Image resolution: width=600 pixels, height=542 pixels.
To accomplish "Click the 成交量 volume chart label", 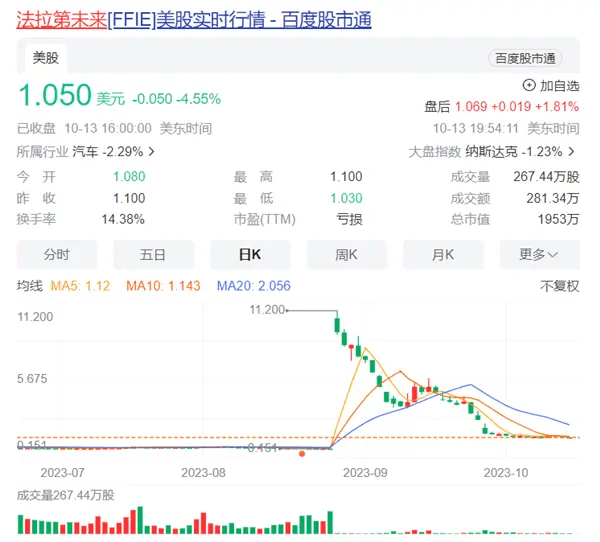I will [66, 495].
